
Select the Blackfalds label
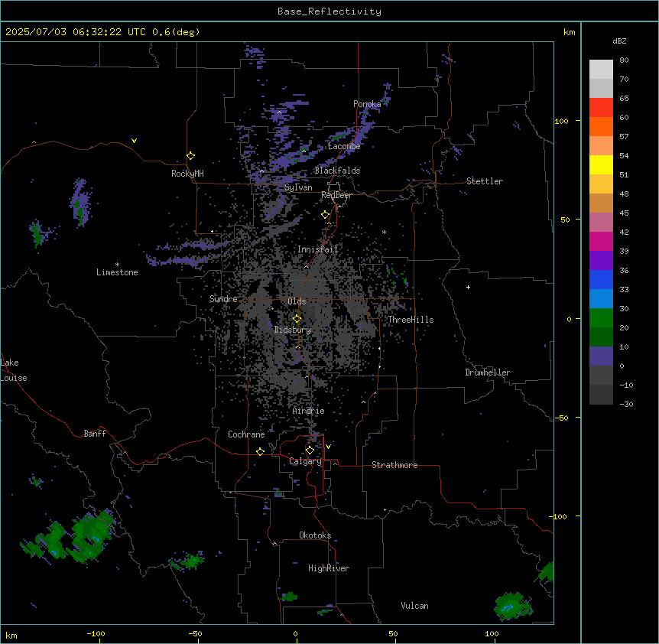pyautogui.click(x=337, y=171)
